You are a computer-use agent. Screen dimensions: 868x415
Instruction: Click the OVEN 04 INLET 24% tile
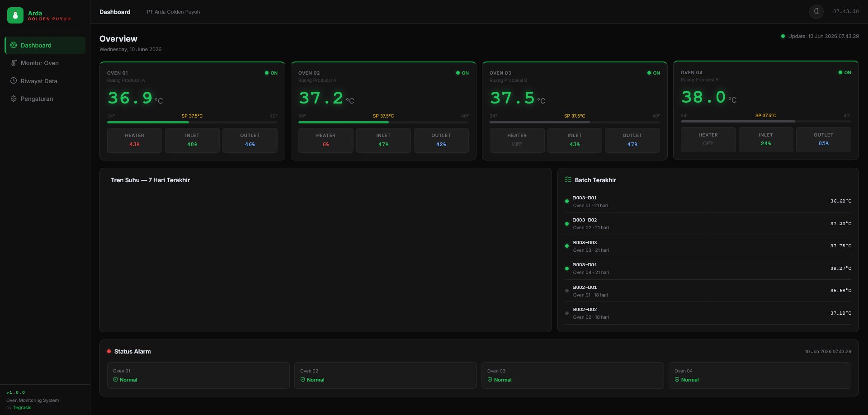pos(766,140)
